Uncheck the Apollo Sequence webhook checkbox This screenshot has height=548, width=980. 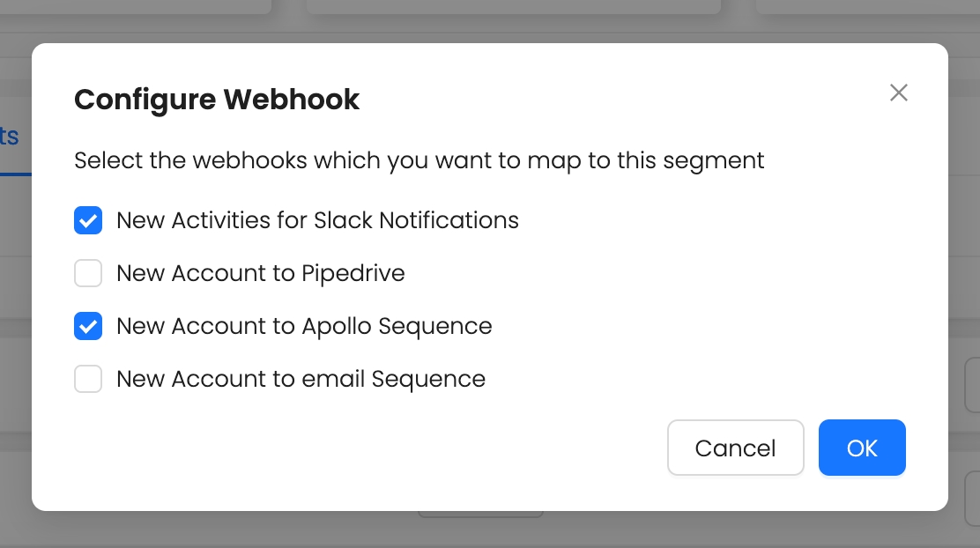(x=88, y=327)
